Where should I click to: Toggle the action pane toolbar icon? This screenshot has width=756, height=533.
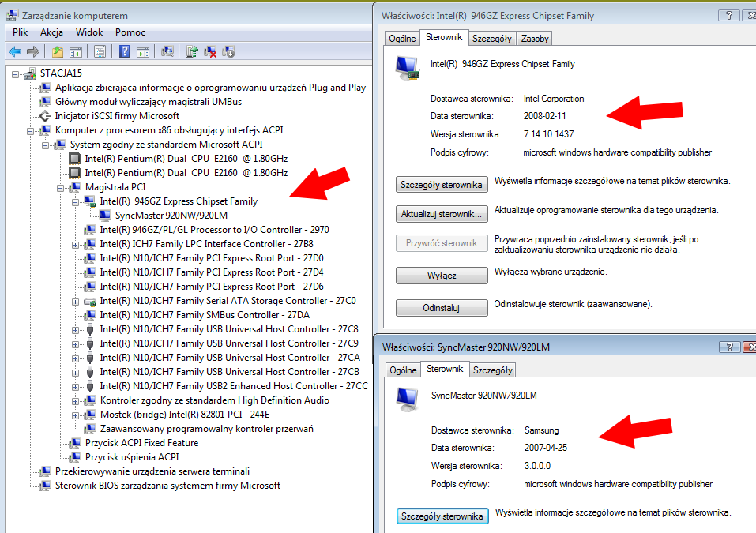point(143,51)
